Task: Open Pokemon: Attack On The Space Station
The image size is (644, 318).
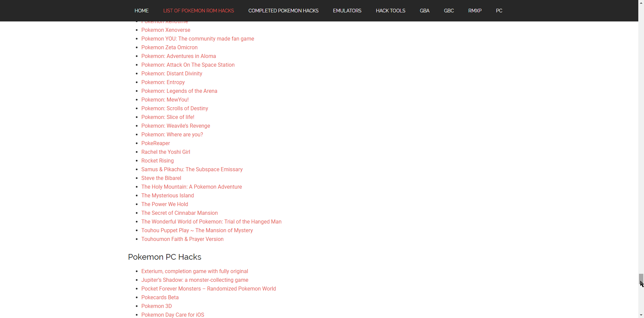Action: pos(188,65)
